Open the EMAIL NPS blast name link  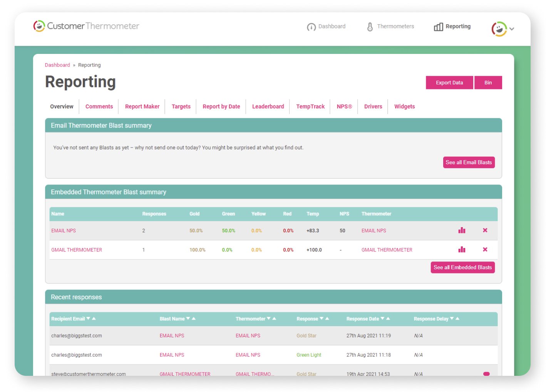[x=64, y=231]
